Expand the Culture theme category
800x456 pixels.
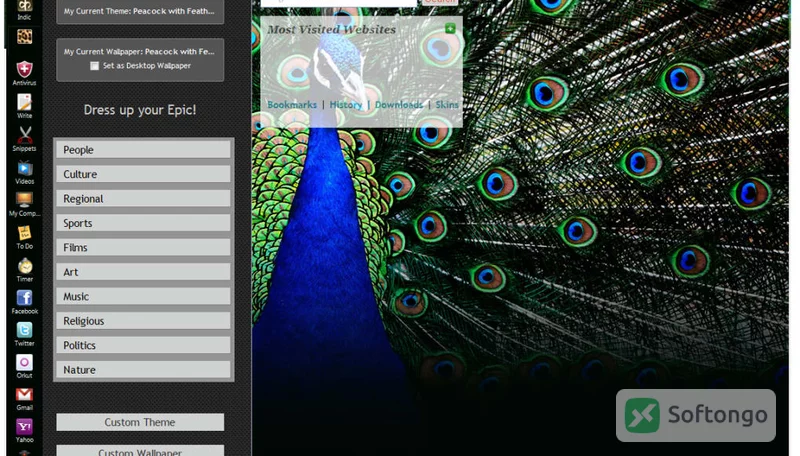point(143,174)
